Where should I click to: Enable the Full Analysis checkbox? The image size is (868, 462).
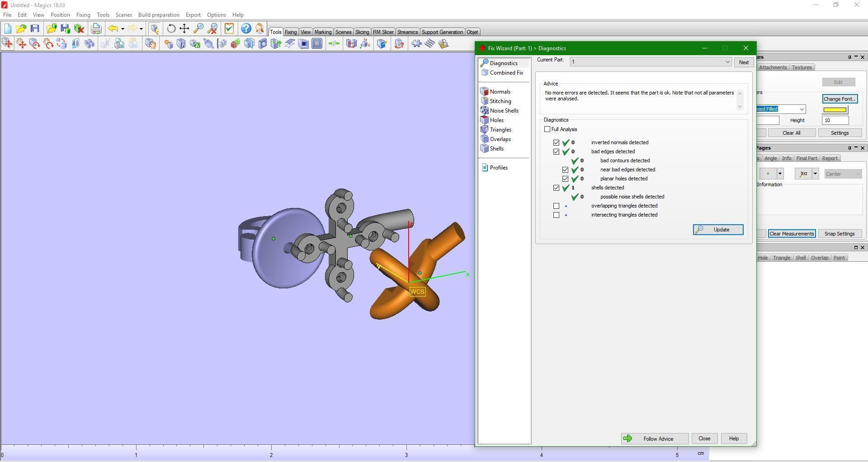click(547, 129)
